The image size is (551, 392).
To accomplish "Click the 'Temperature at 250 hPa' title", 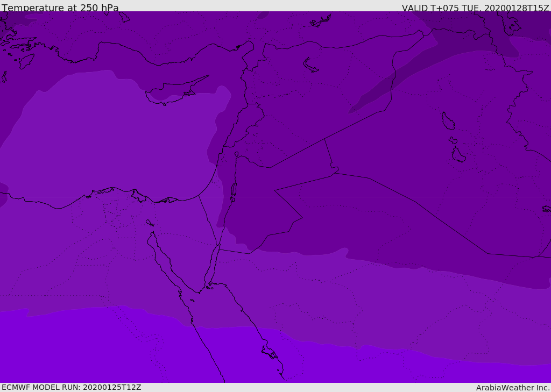I will tap(60, 8).
